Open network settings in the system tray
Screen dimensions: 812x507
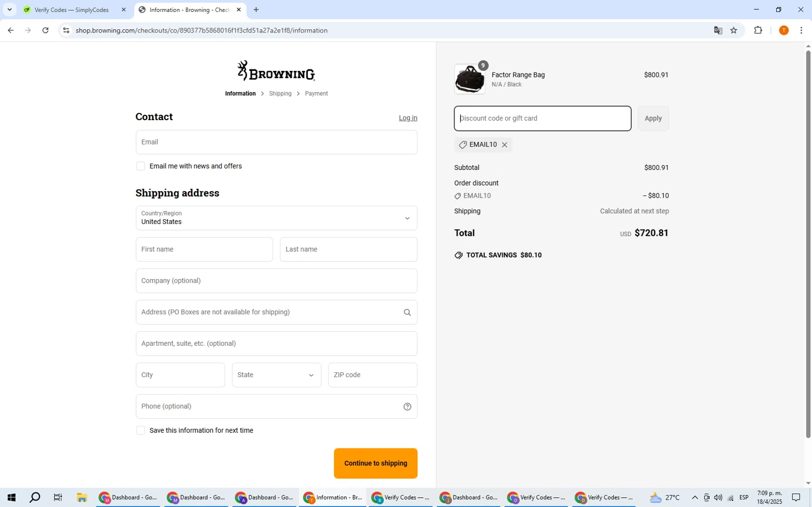730,498
